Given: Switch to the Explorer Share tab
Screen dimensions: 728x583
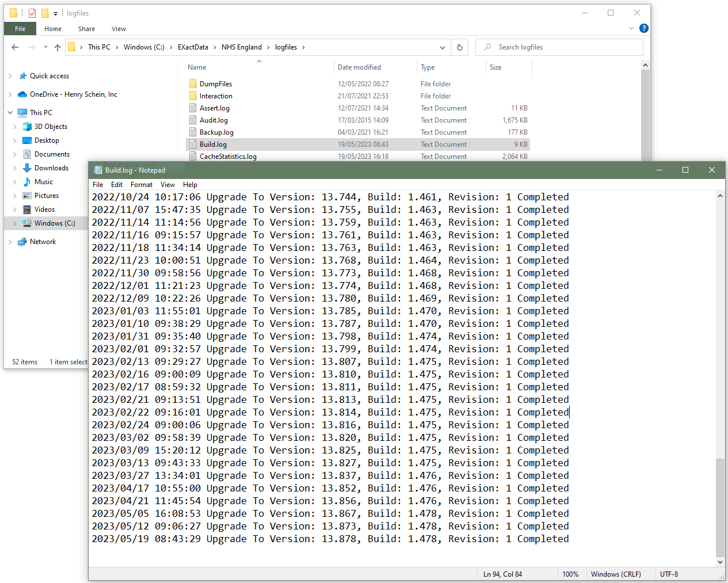Looking at the screenshot, I should tap(87, 29).
